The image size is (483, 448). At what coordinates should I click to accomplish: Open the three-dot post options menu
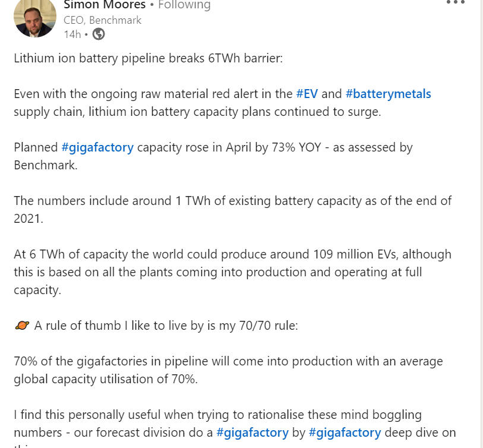[455, 2]
